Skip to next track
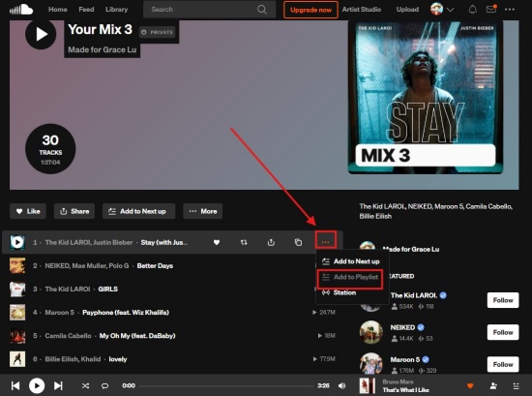Screen dimensions: 532x396 [58, 385]
